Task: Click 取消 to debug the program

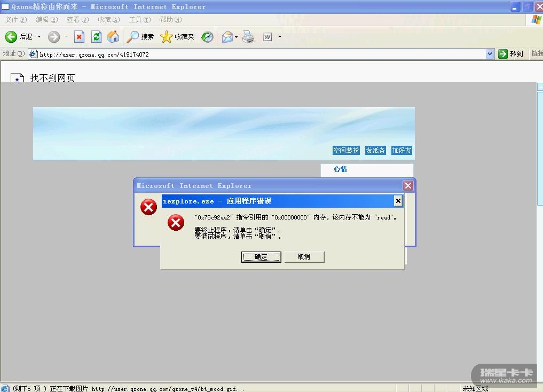Action: coord(304,257)
